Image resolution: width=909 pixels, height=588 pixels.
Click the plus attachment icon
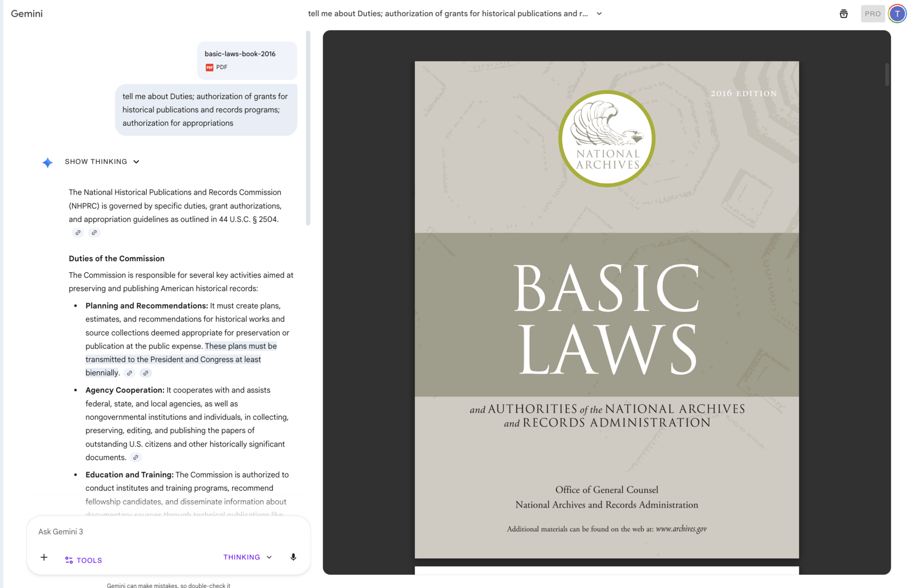click(44, 557)
